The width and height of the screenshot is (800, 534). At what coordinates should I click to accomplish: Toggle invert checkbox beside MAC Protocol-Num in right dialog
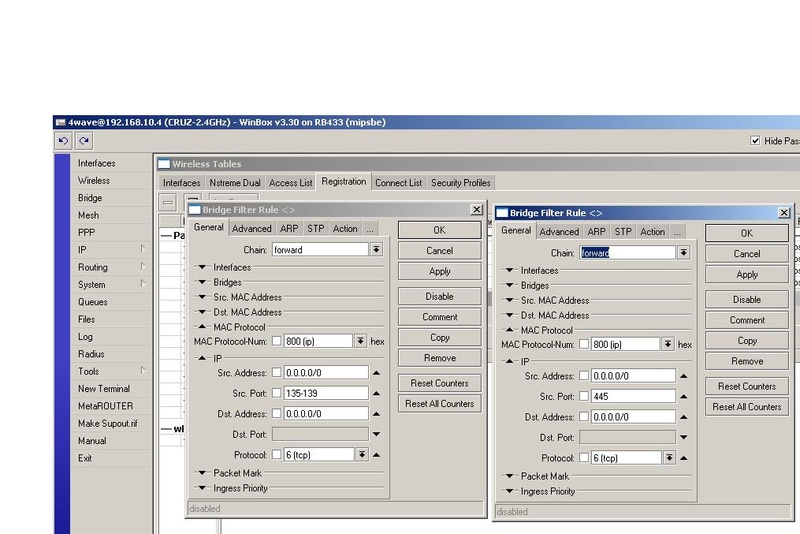click(583, 344)
